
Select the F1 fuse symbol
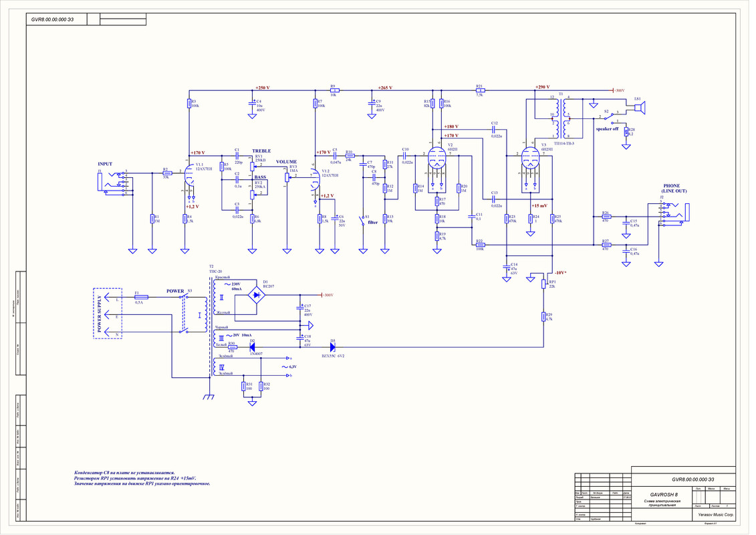[x=141, y=297]
